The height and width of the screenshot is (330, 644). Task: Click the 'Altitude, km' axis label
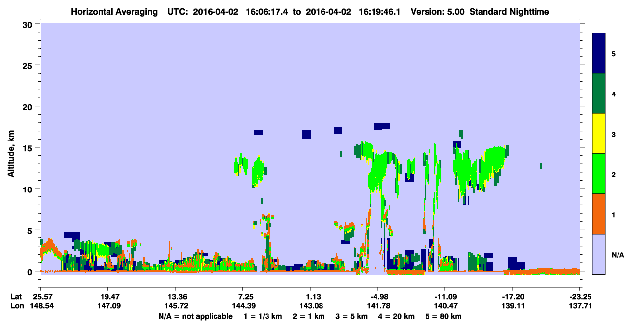11,153
